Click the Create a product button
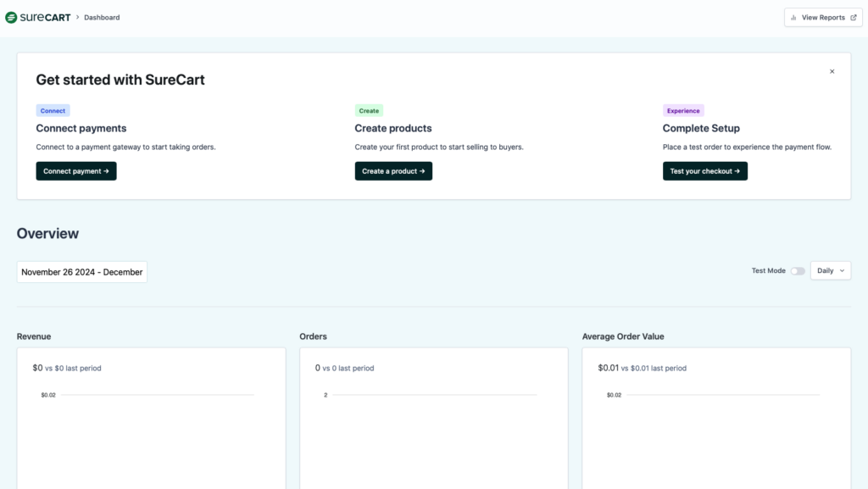The width and height of the screenshot is (868, 489). coord(393,171)
